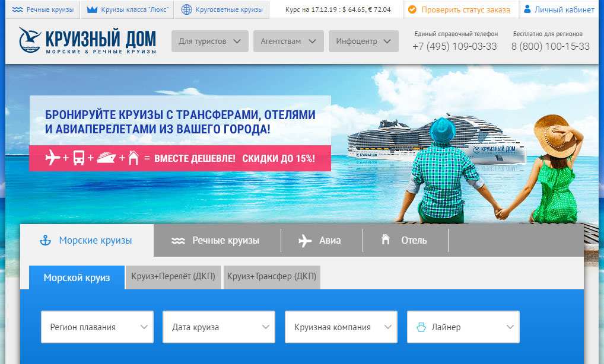
Task: Switch to the Речные круизы search tab
Action: pos(217,240)
